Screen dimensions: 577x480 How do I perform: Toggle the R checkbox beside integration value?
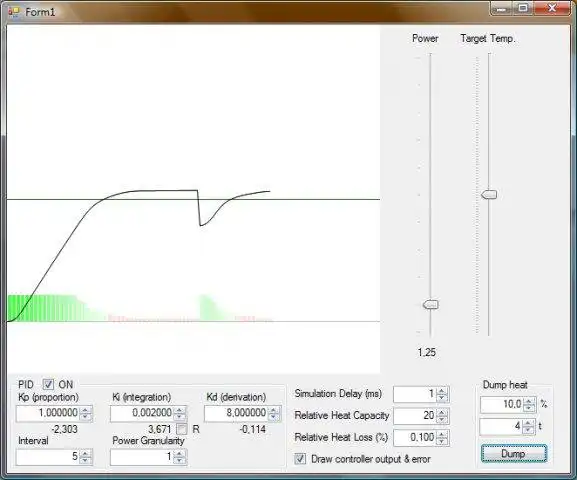coord(182,429)
